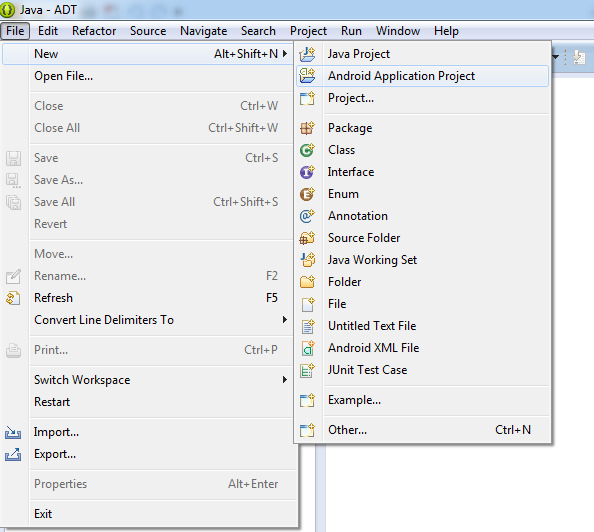Choose Example... in the New submenu
Viewport: 594px width, 532px height.
[x=422, y=400]
